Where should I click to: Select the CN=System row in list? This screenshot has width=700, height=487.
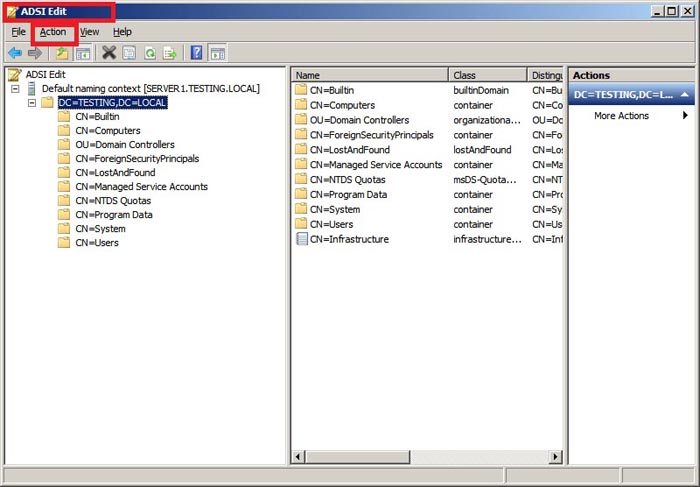tap(335, 209)
